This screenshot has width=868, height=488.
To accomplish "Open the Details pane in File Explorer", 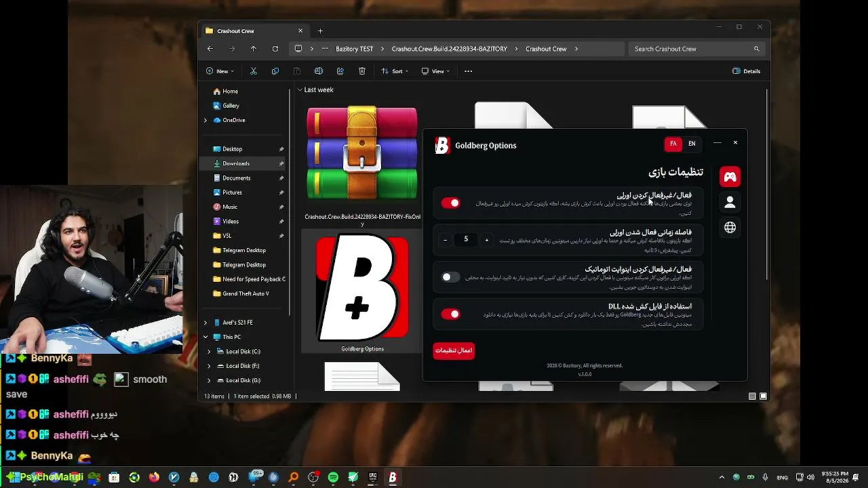I will pos(747,71).
